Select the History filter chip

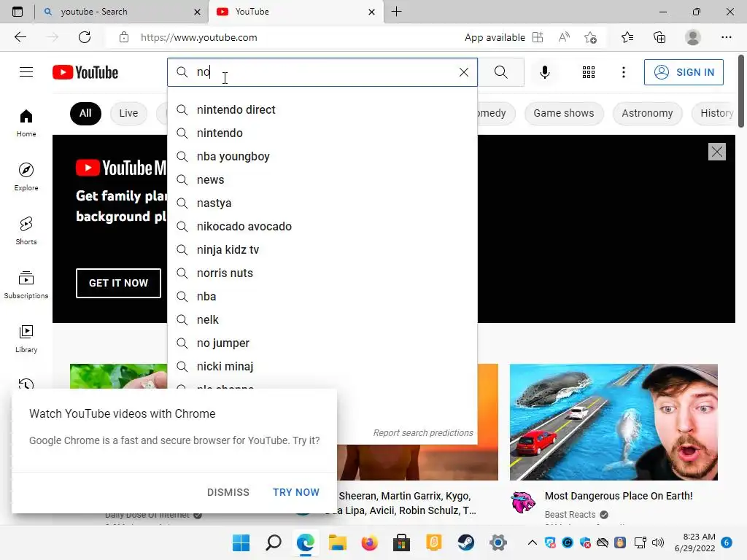tap(716, 113)
